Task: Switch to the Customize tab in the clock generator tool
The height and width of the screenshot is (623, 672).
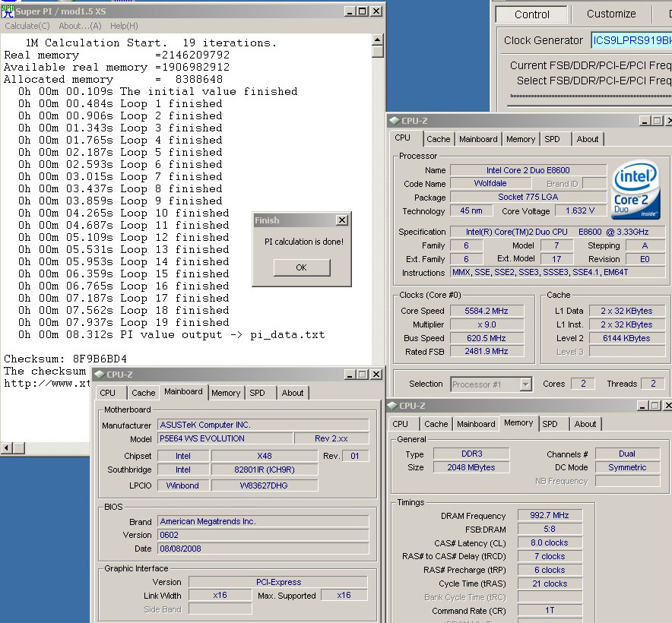Action: point(611,14)
